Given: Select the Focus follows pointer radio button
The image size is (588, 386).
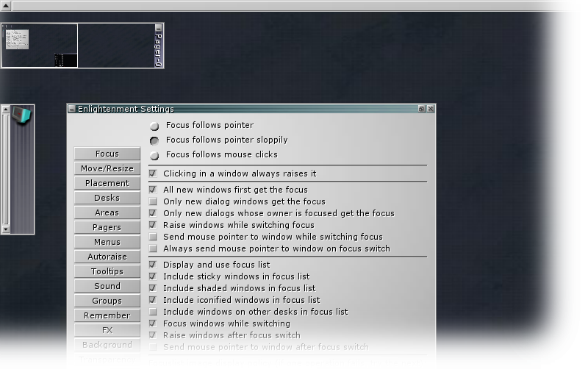Looking at the screenshot, I should click(154, 126).
